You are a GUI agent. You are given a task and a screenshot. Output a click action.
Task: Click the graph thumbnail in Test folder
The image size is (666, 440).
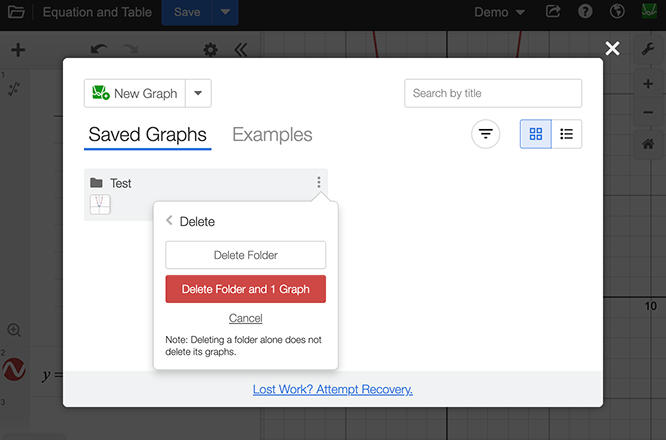100,205
